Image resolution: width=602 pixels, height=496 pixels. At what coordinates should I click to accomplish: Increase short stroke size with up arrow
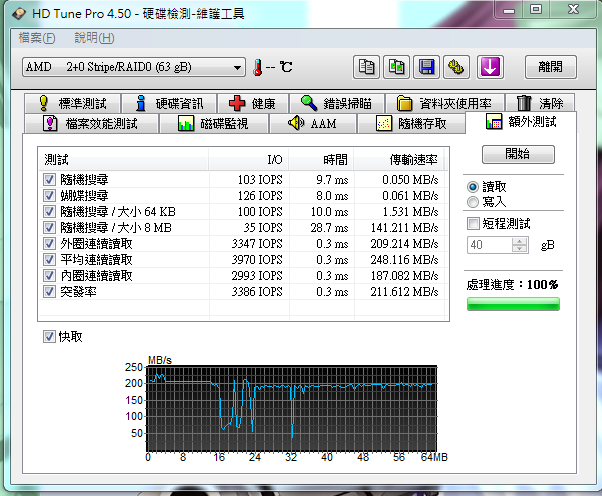point(520,241)
